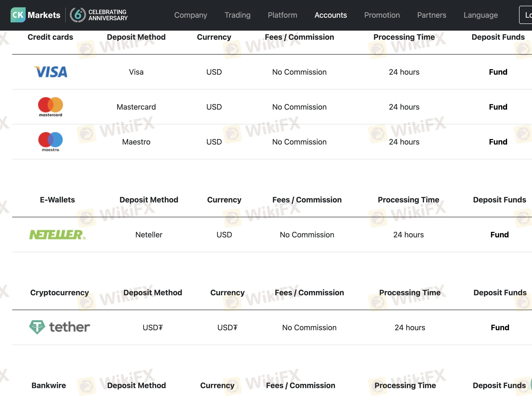
Task: Click Deposit Method header in Bankwire table
Action: click(136, 385)
